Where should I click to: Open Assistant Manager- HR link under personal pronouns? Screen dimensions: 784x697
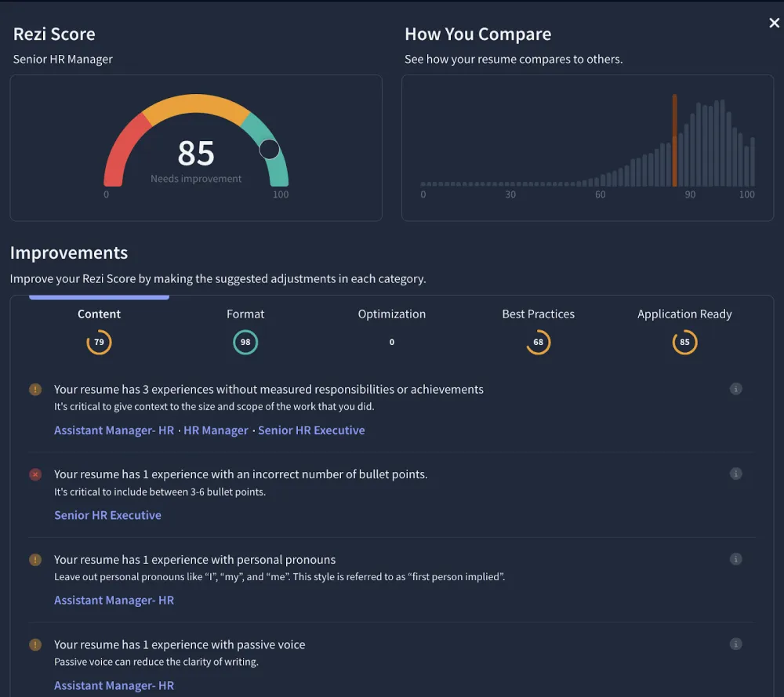tap(114, 600)
